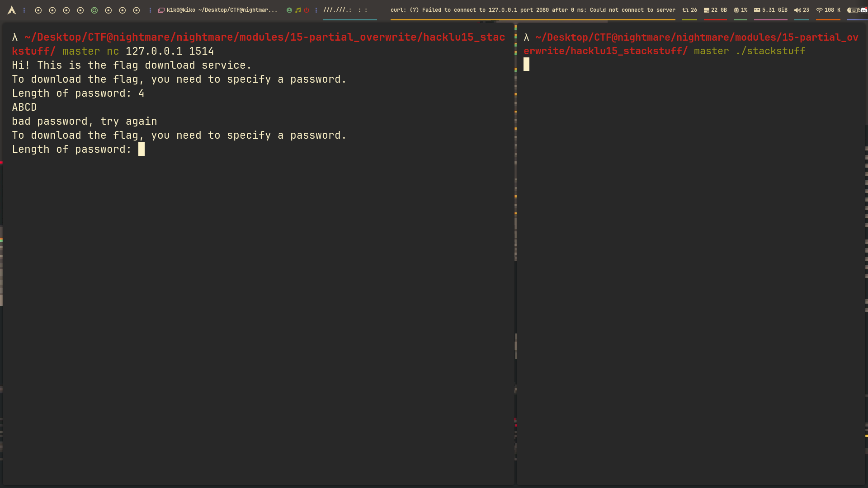
Task: Click the './stackstuff' command in right terminal
Action: pyautogui.click(x=770, y=51)
